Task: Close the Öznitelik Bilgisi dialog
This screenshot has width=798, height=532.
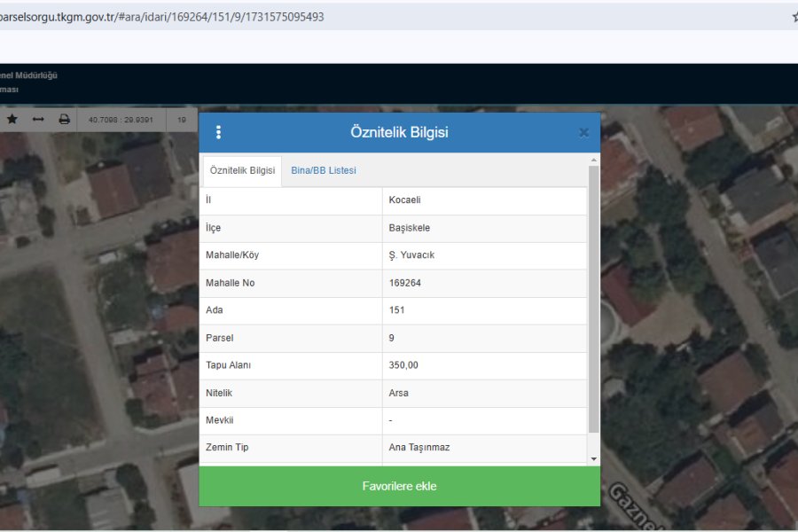Action: click(583, 133)
